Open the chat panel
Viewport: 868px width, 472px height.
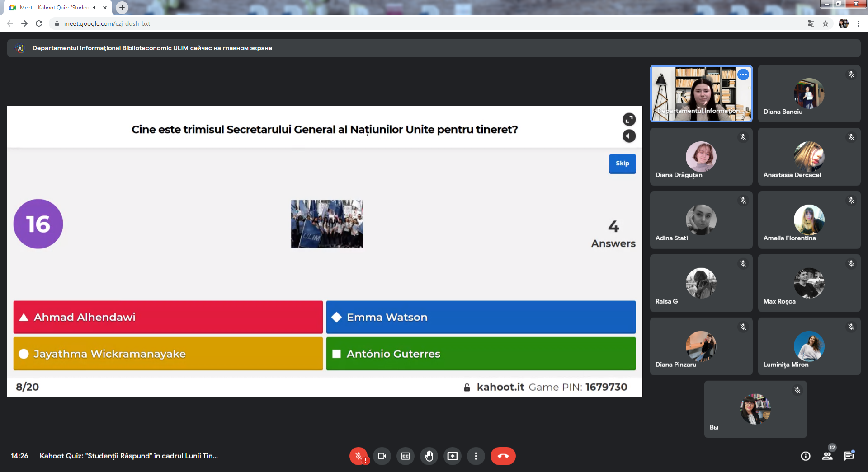849,456
